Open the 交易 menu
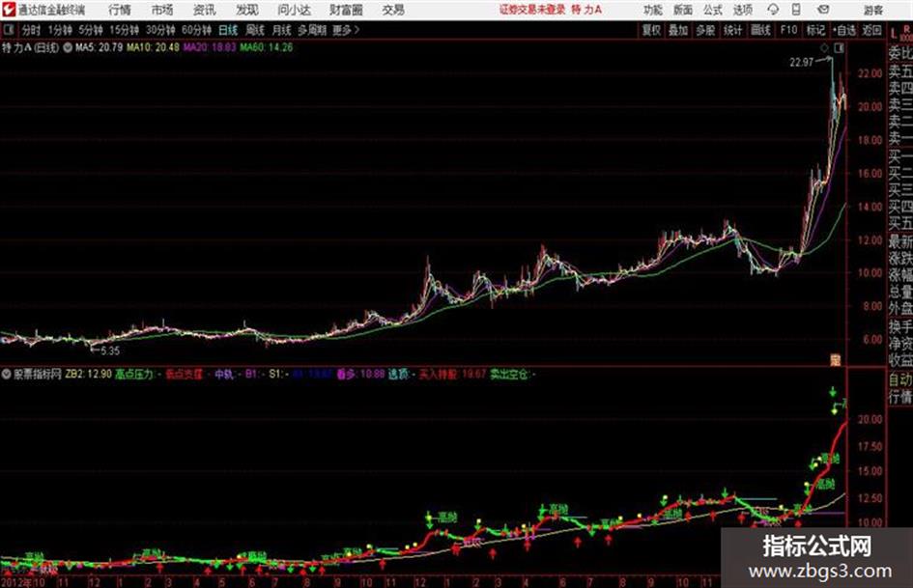 coord(393,10)
